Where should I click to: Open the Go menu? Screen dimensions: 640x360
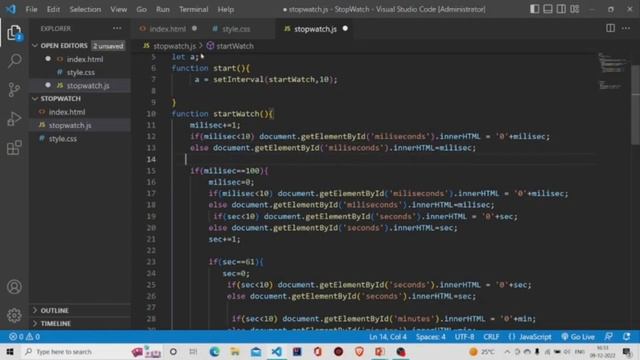(141, 9)
